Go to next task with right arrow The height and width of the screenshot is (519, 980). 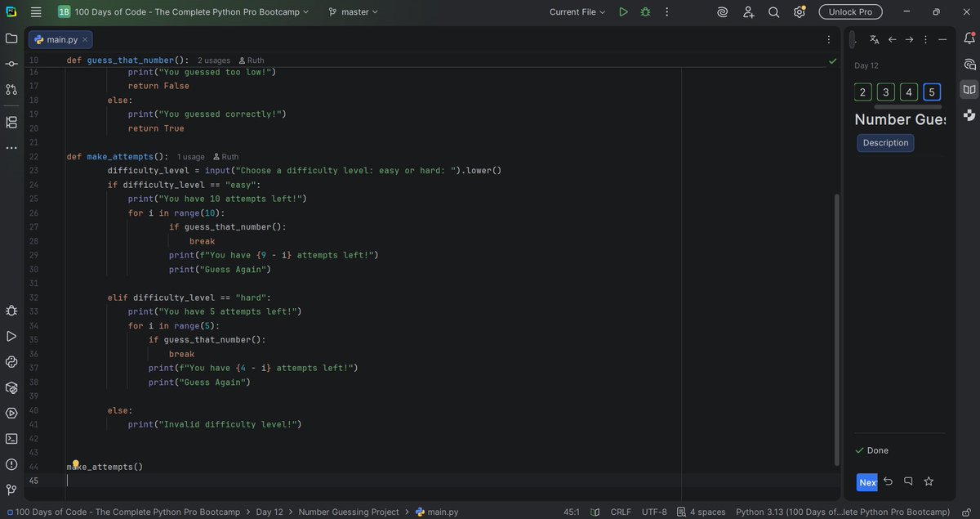click(x=909, y=39)
